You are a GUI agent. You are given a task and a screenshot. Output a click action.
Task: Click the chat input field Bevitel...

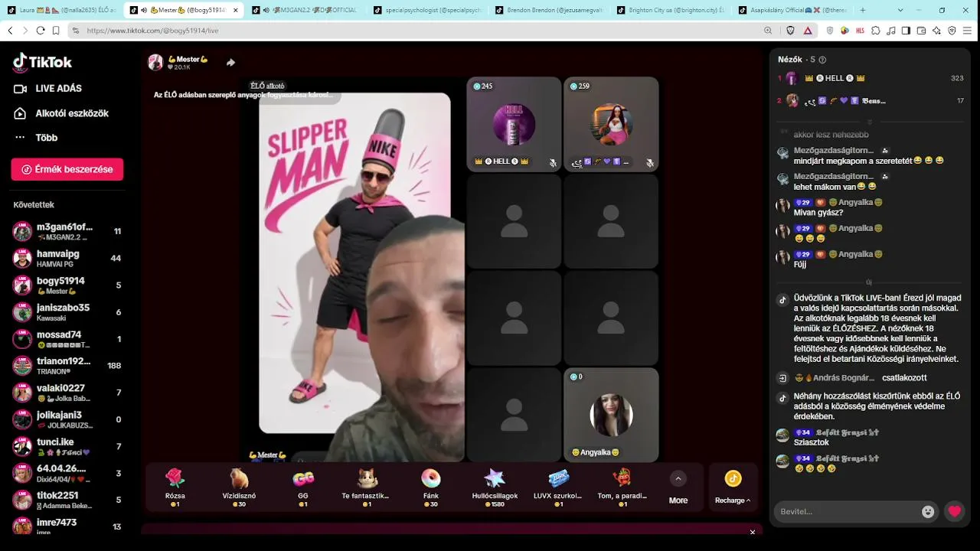[847, 512]
